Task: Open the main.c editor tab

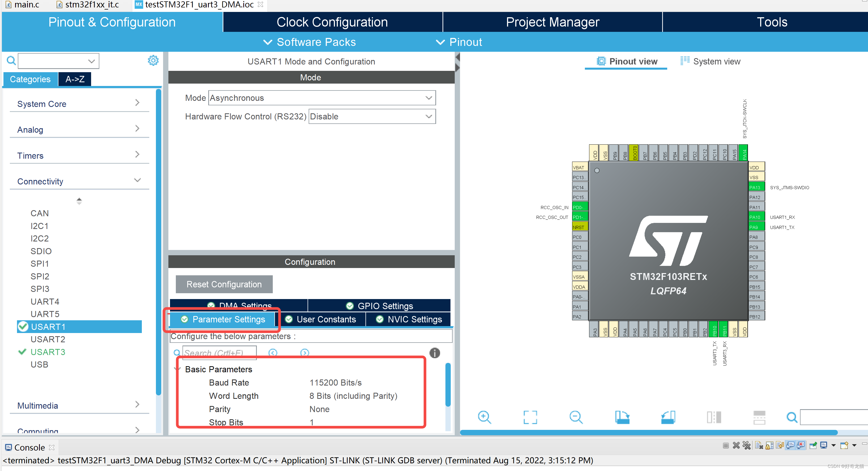Action: (x=23, y=5)
